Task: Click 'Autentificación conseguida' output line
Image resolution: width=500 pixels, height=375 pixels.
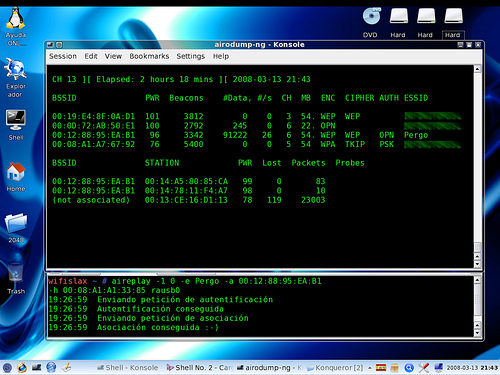Action: pyautogui.click(x=160, y=309)
